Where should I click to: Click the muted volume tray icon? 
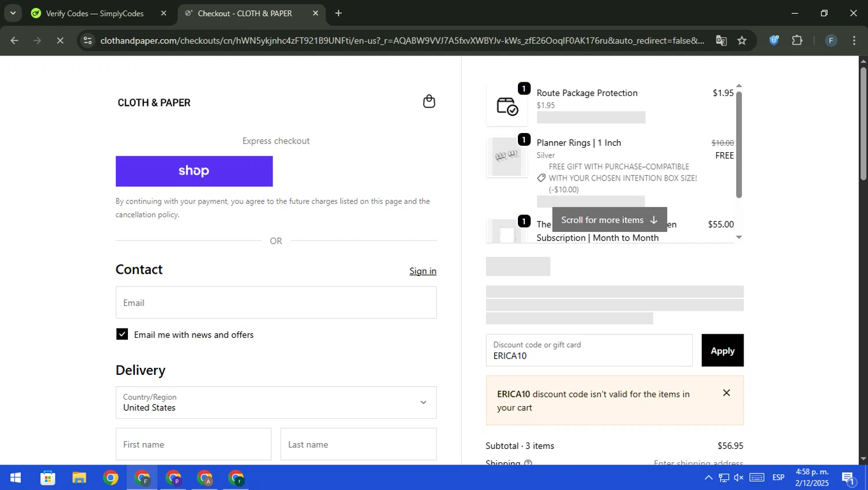(739, 478)
